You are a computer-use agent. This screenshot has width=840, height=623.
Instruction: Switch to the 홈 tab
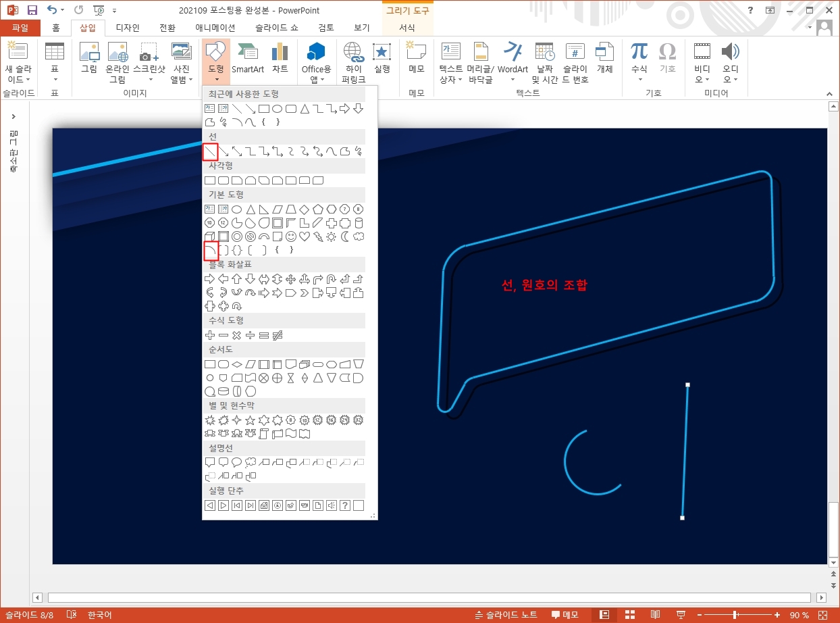click(56, 28)
